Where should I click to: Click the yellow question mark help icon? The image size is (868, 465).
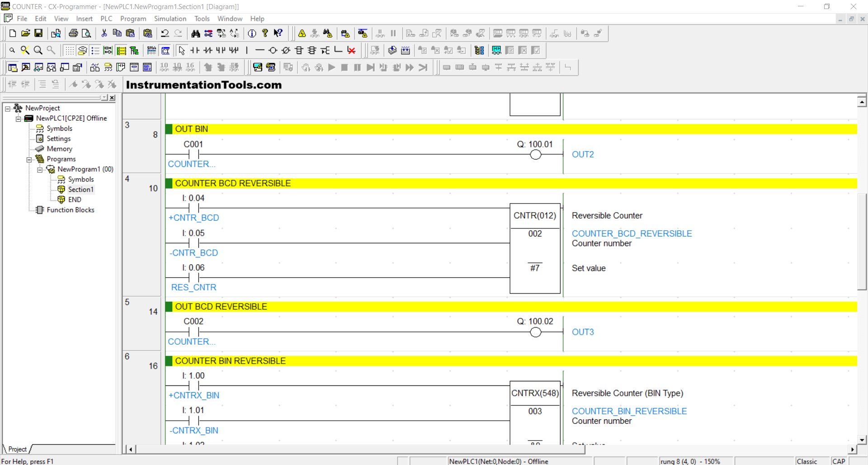pos(265,33)
